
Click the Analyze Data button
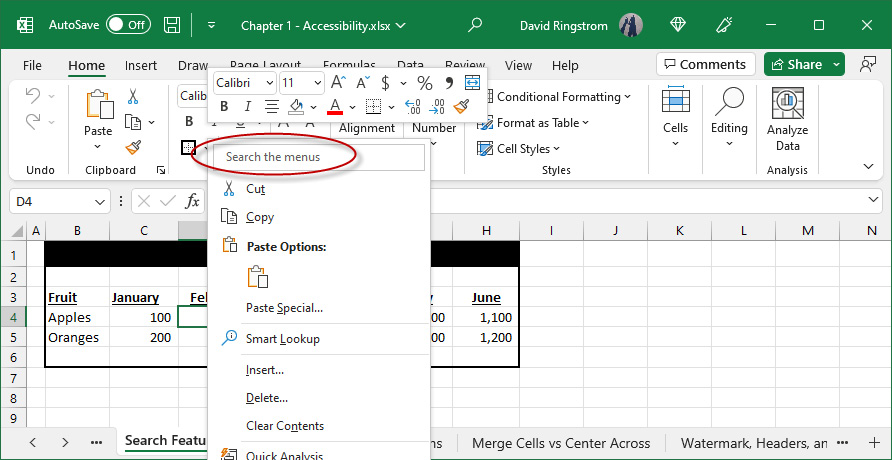point(787,120)
